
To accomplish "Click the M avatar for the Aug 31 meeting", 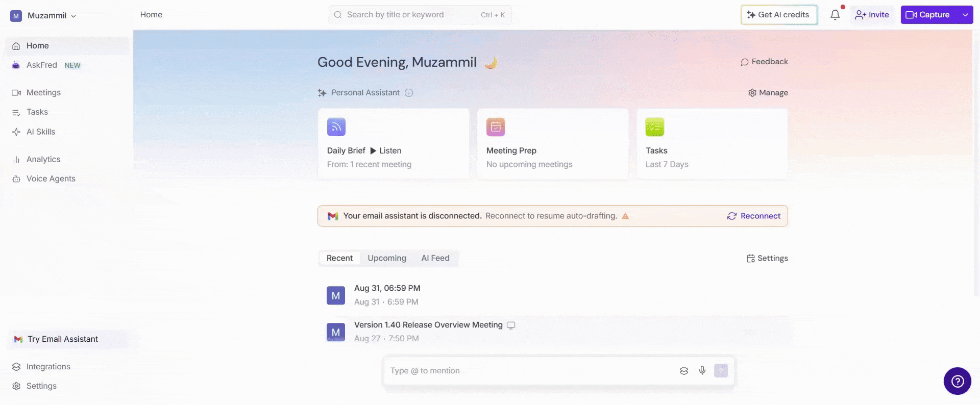I will click(x=336, y=295).
